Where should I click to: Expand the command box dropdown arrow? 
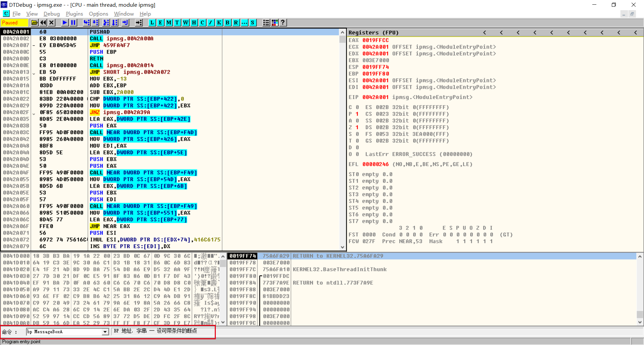(105, 332)
